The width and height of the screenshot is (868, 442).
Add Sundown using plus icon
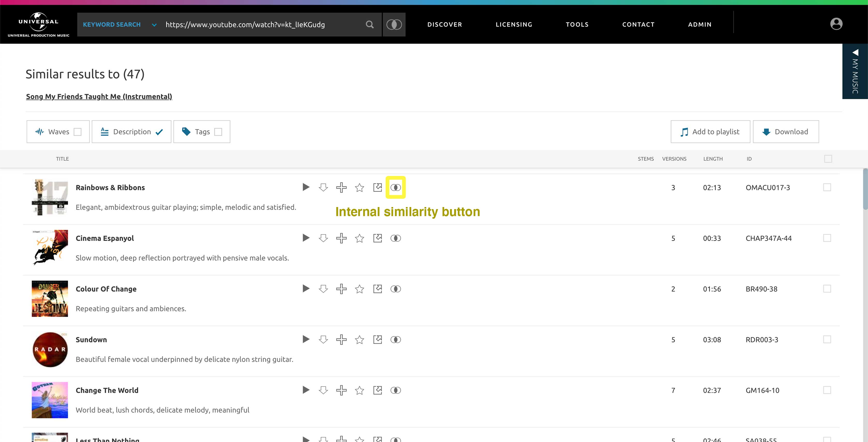[x=341, y=339]
